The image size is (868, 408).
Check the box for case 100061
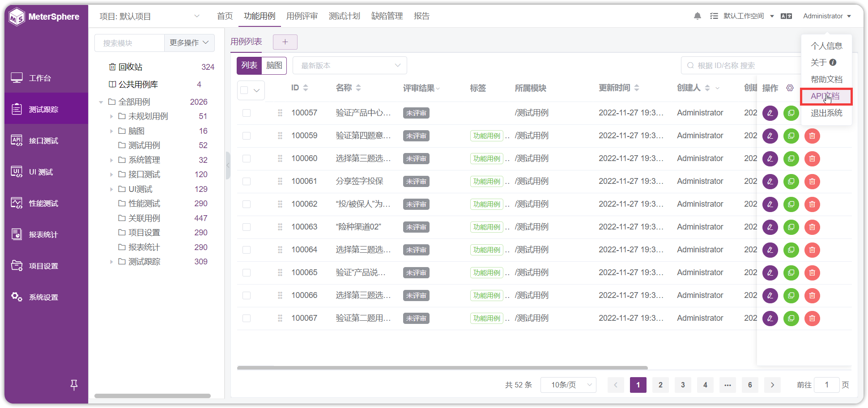(x=247, y=181)
